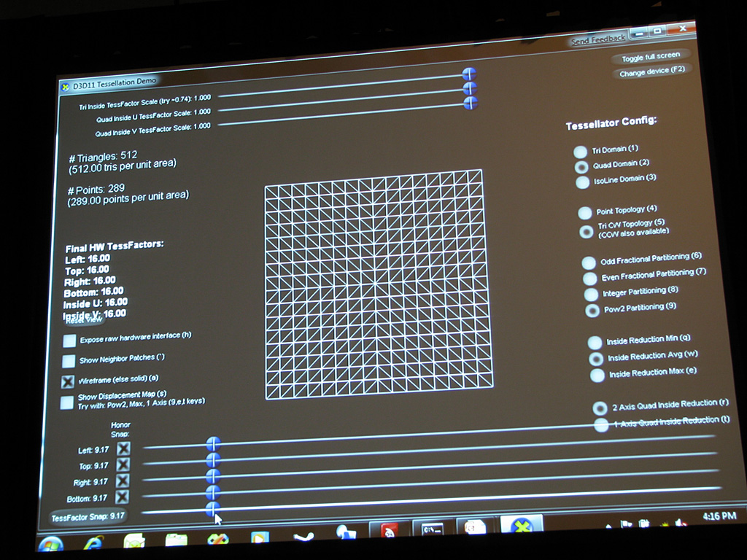The image size is (747, 560).
Task: Click the Toggle full screen button
Action: pyautogui.click(x=650, y=57)
